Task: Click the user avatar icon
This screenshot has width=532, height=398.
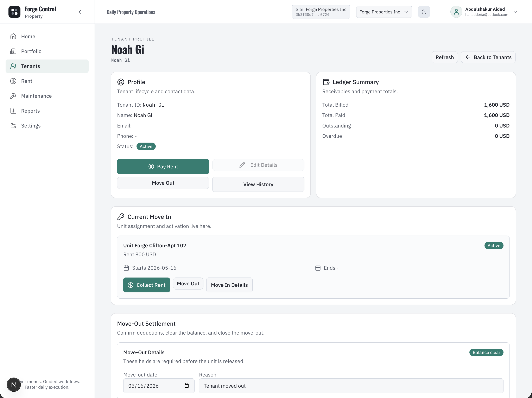Action: point(456,12)
